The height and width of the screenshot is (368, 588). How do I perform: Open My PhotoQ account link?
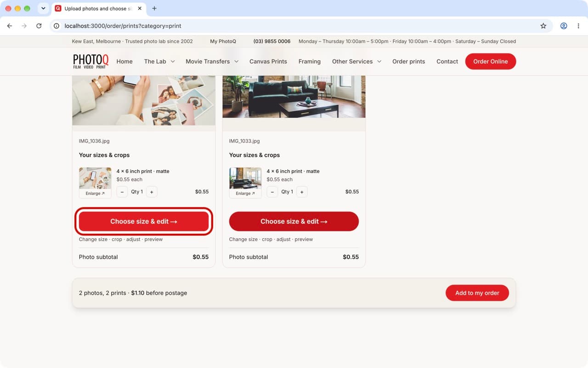(223, 41)
